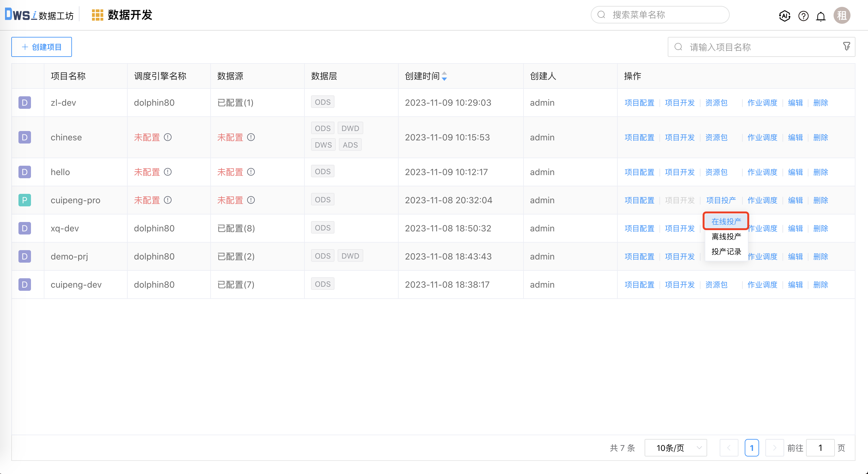868x474 pixels.
Task: Select 投产记录 menu entry
Action: (726, 251)
